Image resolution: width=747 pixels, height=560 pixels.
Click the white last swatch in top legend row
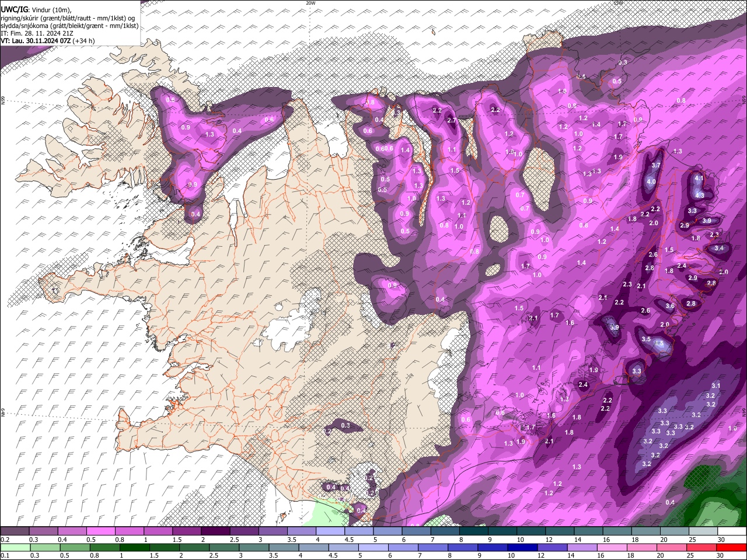tap(731, 531)
